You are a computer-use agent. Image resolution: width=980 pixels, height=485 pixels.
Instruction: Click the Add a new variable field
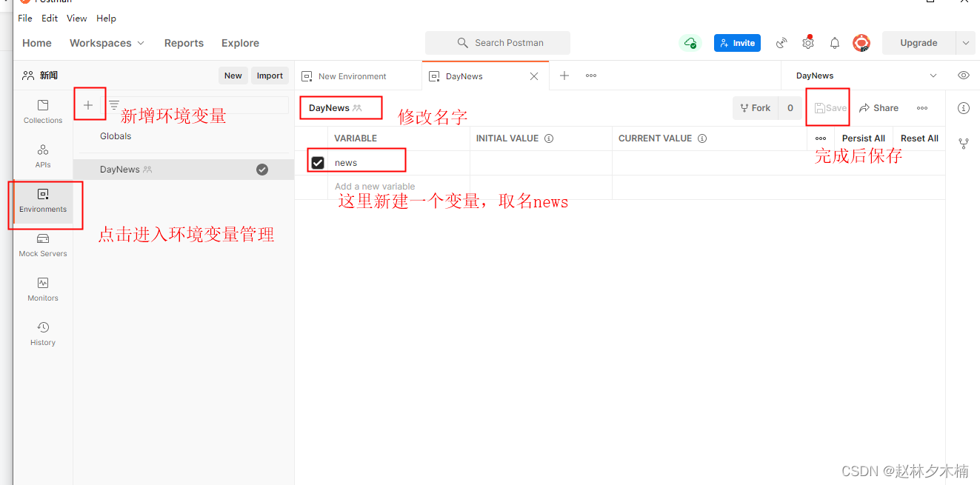click(399, 187)
